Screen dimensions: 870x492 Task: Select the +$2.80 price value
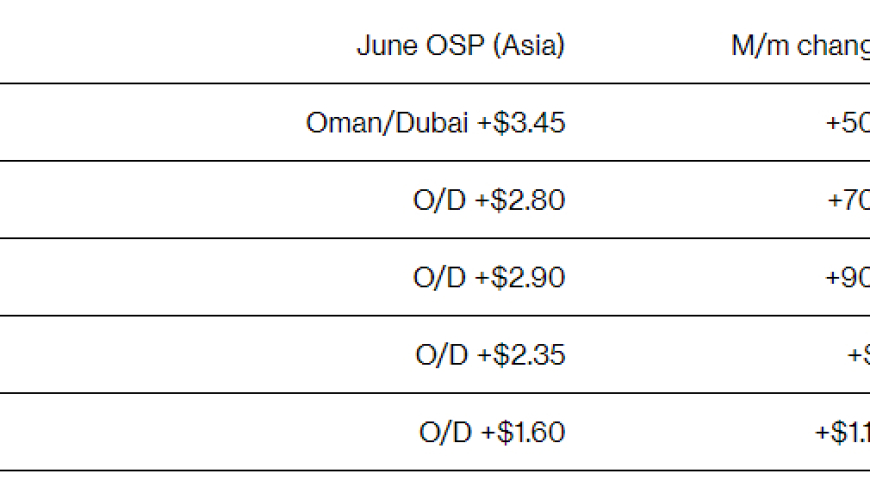tap(520, 200)
